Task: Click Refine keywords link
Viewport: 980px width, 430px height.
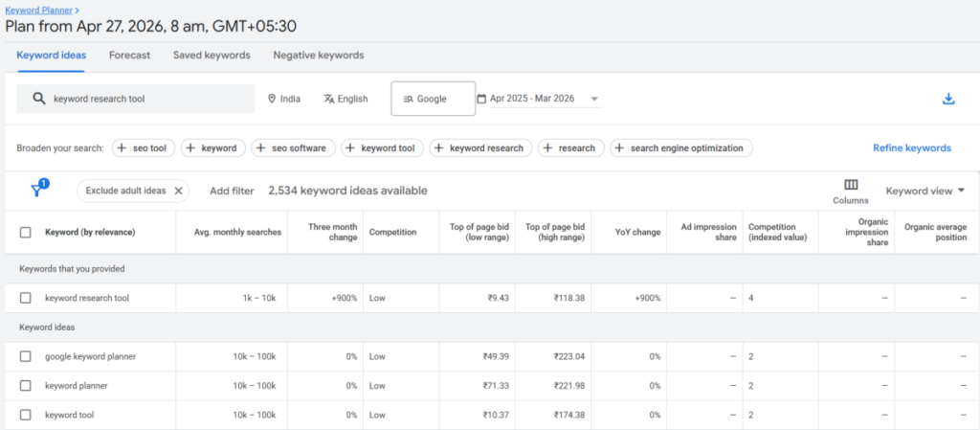Action: click(x=912, y=148)
